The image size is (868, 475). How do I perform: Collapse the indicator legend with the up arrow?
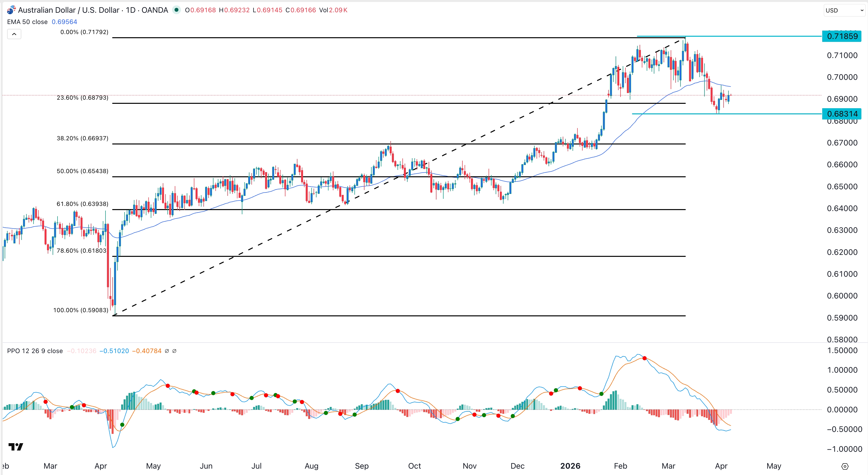point(14,34)
